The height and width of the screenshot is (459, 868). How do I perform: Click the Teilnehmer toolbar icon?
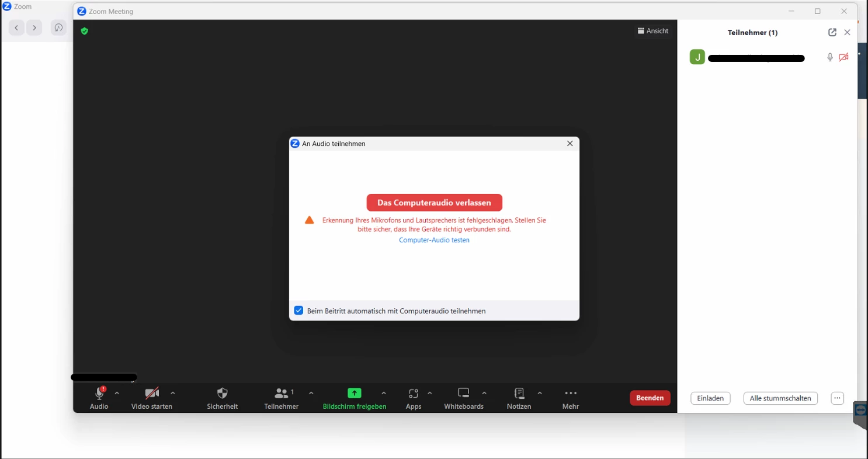pyautogui.click(x=282, y=393)
